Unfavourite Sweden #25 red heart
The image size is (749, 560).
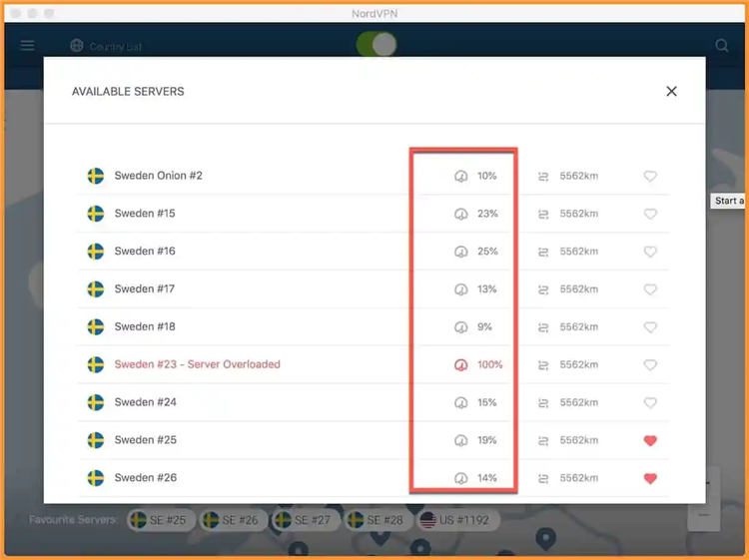click(x=650, y=440)
